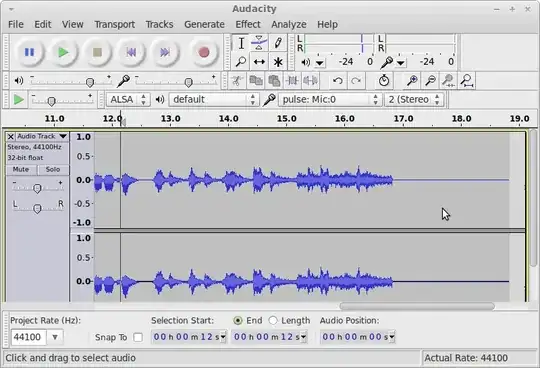Click the Paste toolbar icon
540x368 pixels.
click(x=274, y=81)
